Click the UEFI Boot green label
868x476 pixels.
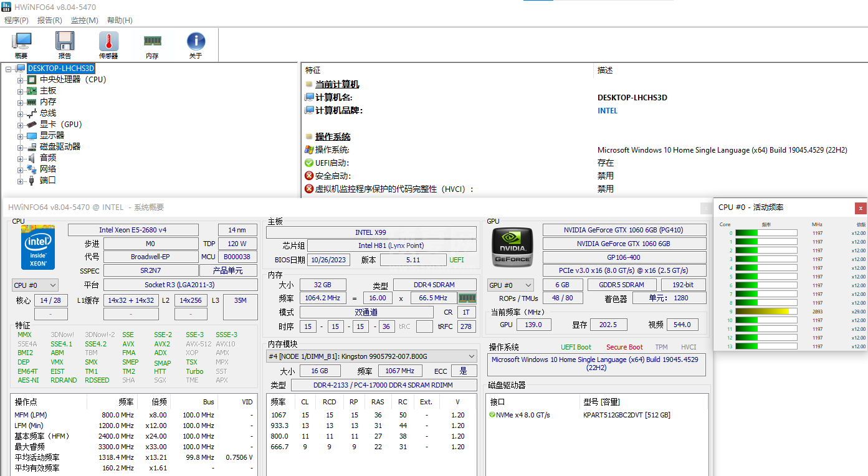[576, 347]
